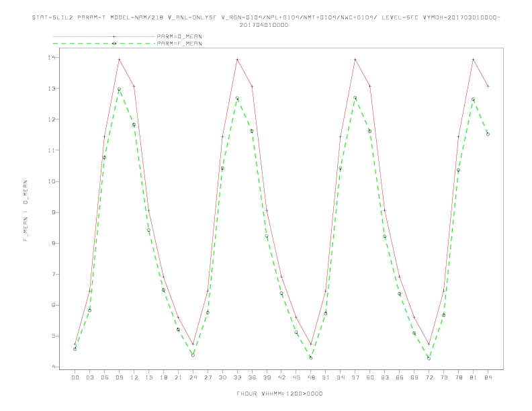Click x-axis forecast hour label 33
The width and height of the screenshot is (532, 411).
237,377
